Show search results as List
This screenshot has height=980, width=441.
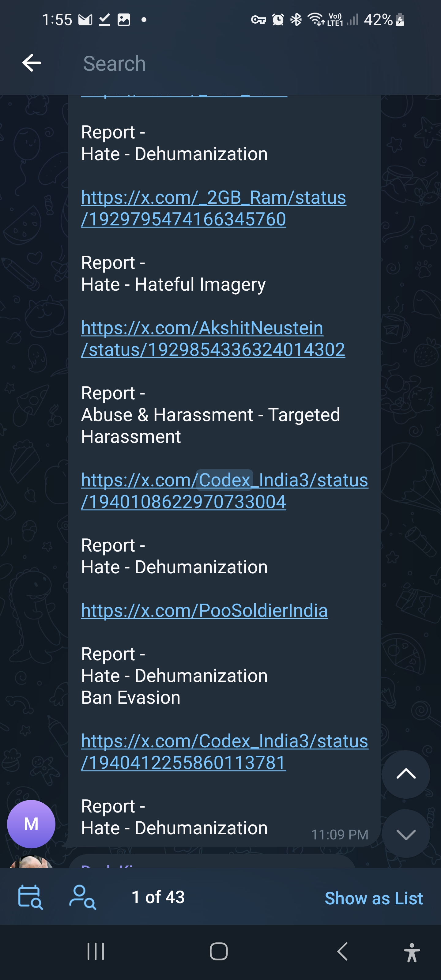pos(373,898)
